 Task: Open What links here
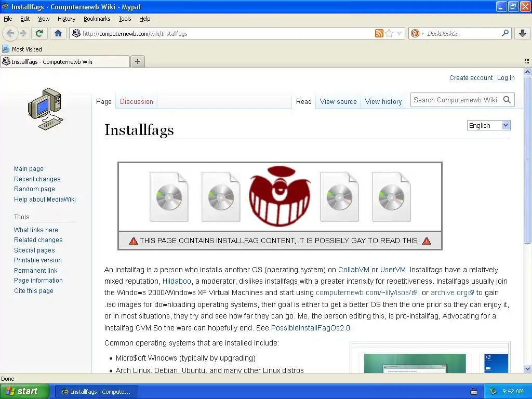[x=36, y=230]
